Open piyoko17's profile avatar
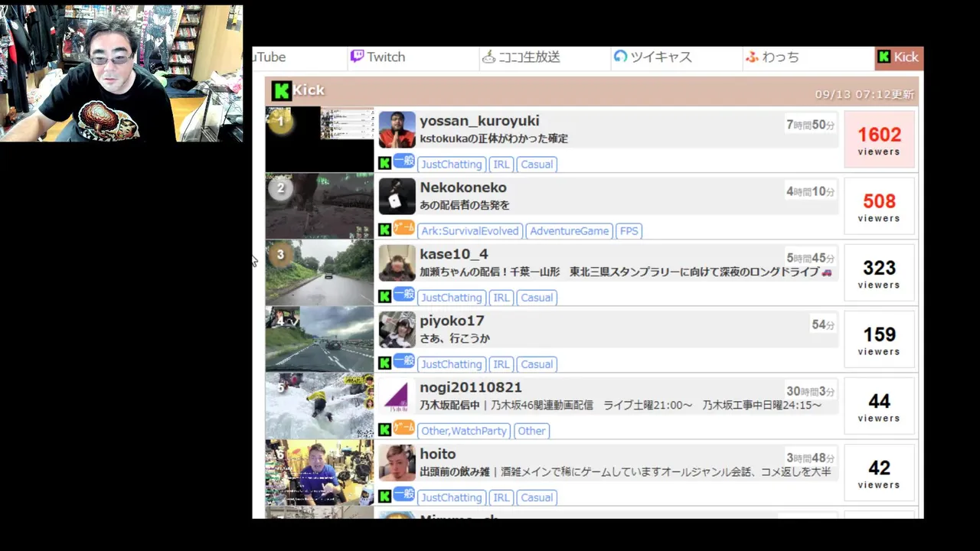The image size is (980, 551). 397,330
